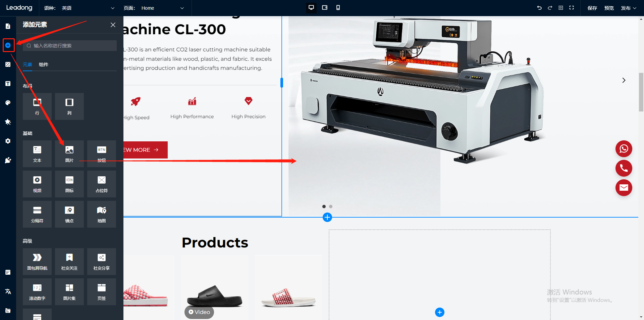644x320 pixels.
Task: Open the theme palette icon in sidebar
Action: [8, 103]
